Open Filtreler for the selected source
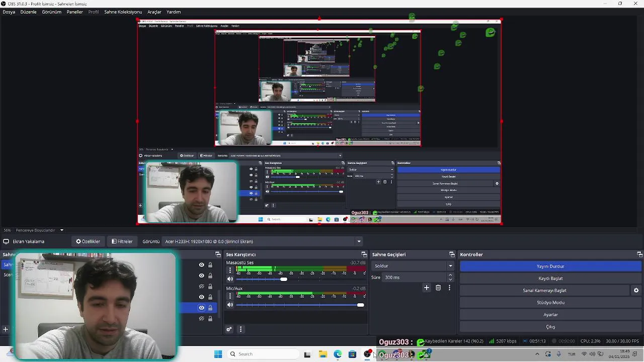Image resolution: width=644 pixels, height=362 pixels. (122, 241)
